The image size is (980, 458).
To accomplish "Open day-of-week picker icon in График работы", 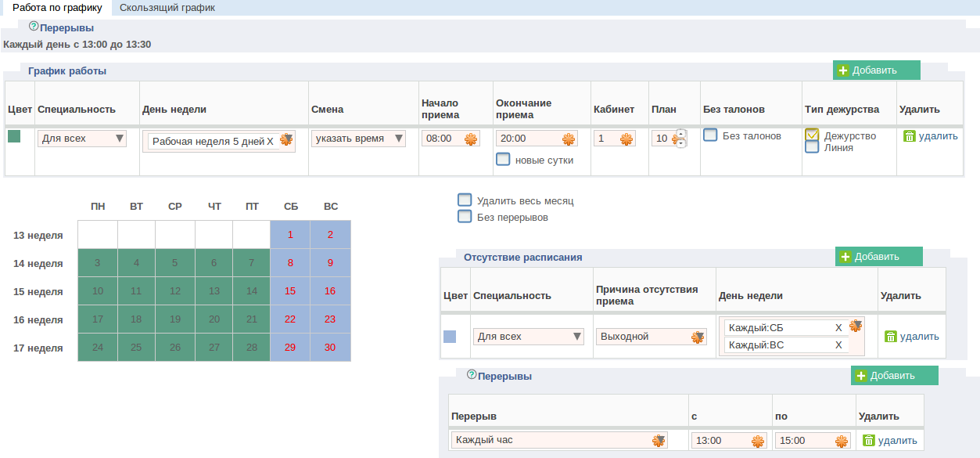I will point(286,139).
